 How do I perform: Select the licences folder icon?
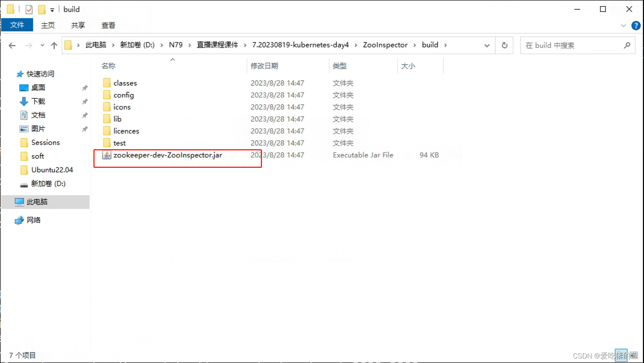[107, 131]
